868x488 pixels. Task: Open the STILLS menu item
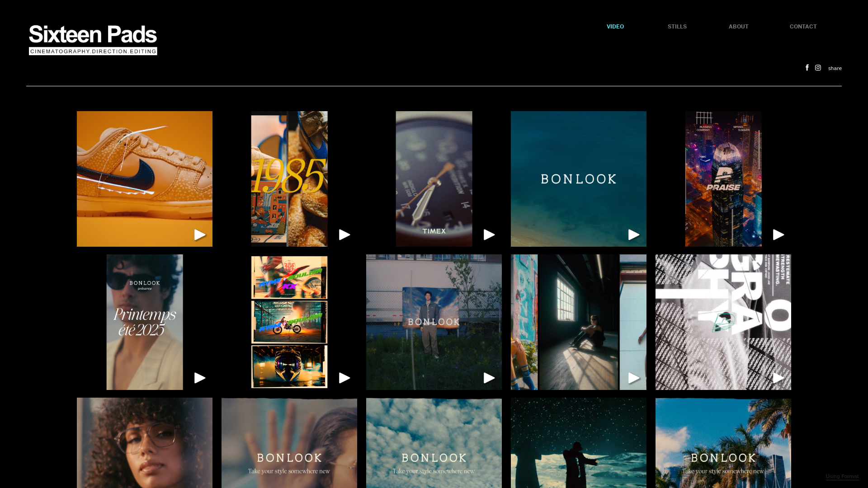677,27
